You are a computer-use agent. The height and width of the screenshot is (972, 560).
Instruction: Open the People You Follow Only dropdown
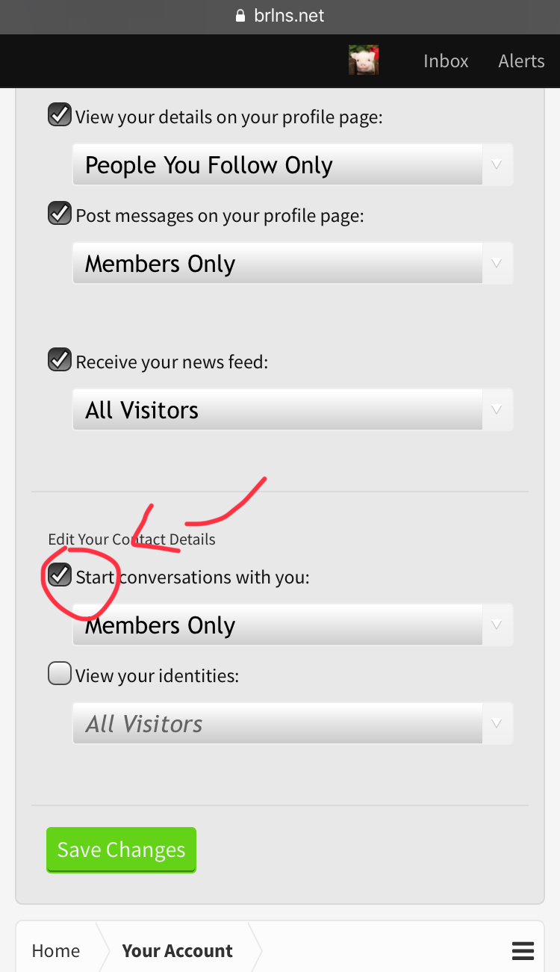coord(293,164)
